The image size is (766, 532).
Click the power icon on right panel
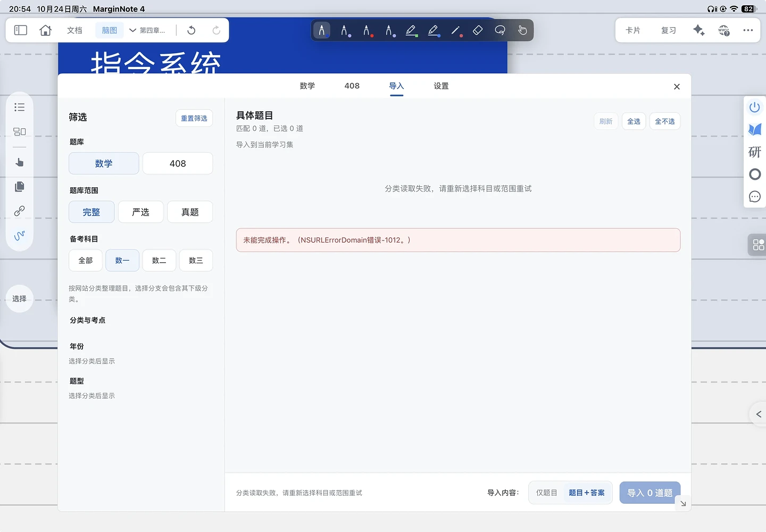[x=755, y=107]
